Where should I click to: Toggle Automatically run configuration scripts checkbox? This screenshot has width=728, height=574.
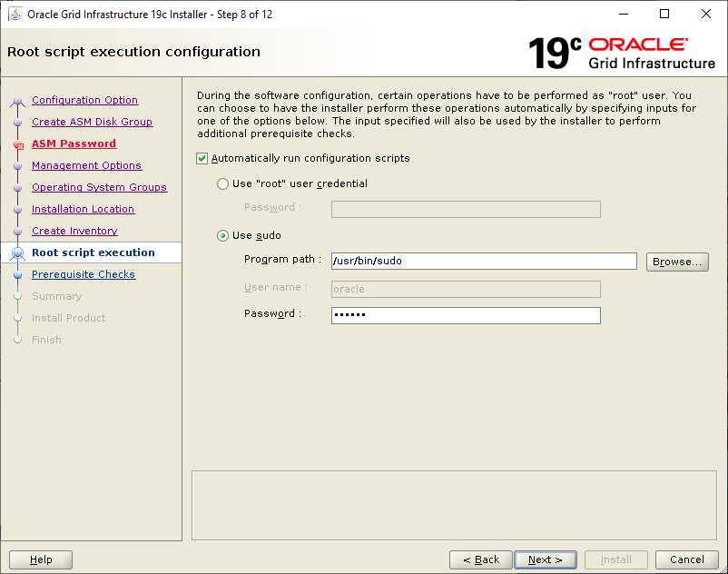coord(202,158)
